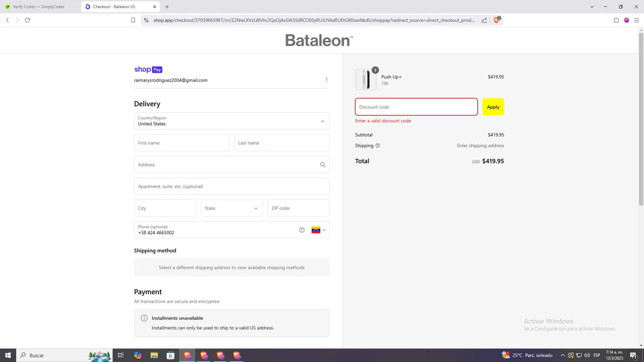Reload the checkout page
This screenshot has width=644, height=362.
tap(27, 20)
